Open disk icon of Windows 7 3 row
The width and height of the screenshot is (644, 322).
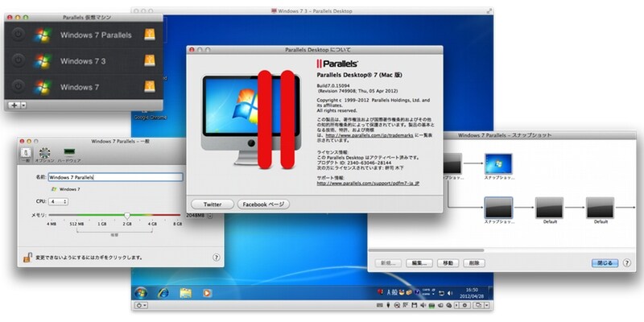click(x=150, y=61)
